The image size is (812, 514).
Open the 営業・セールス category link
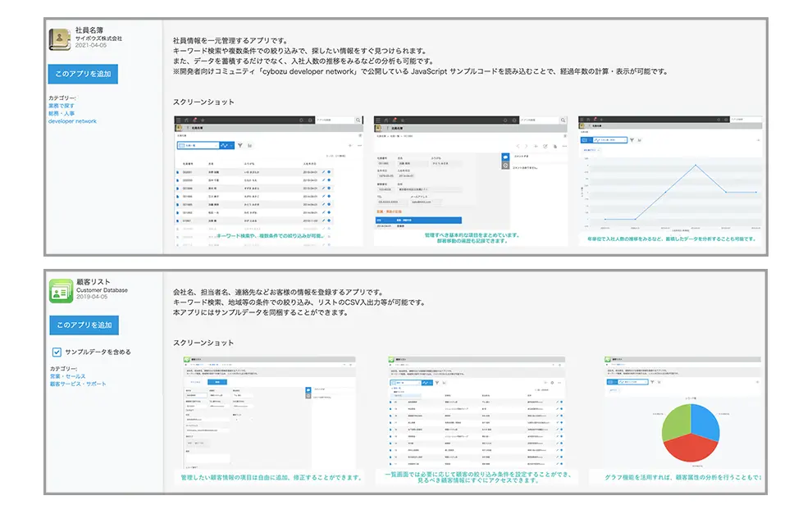(x=67, y=376)
